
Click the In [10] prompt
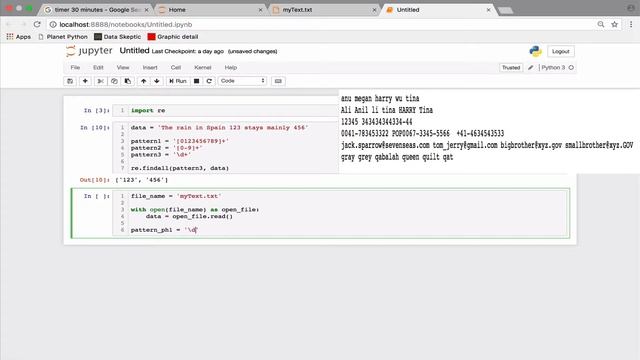tap(95, 128)
